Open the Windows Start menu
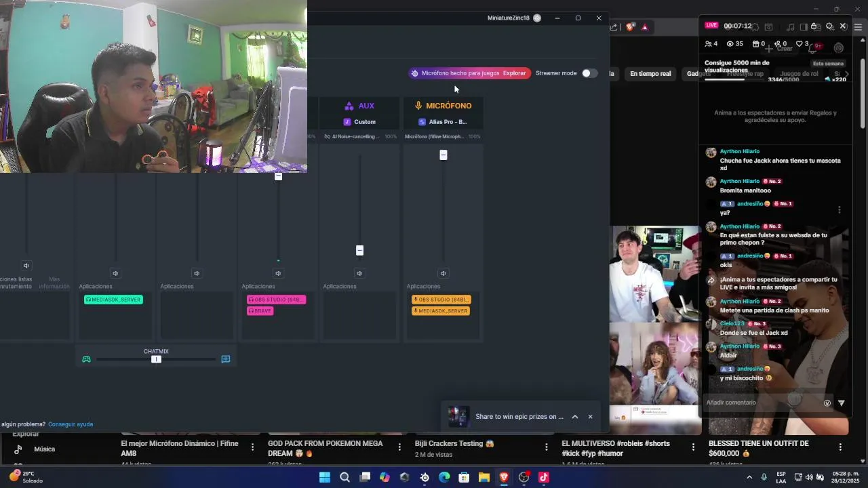Viewport: 868px width, 488px height. click(325, 477)
